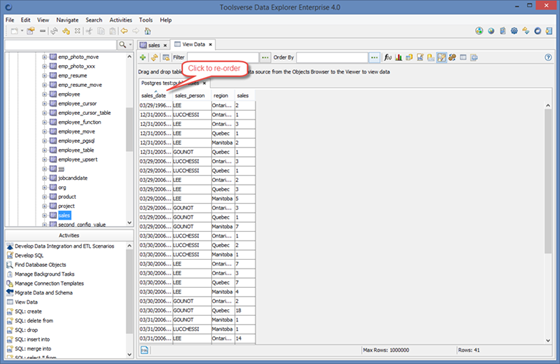Click the objects browser search field
Image resolution: width=560 pixels, height=364 pixels.
(61, 45)
